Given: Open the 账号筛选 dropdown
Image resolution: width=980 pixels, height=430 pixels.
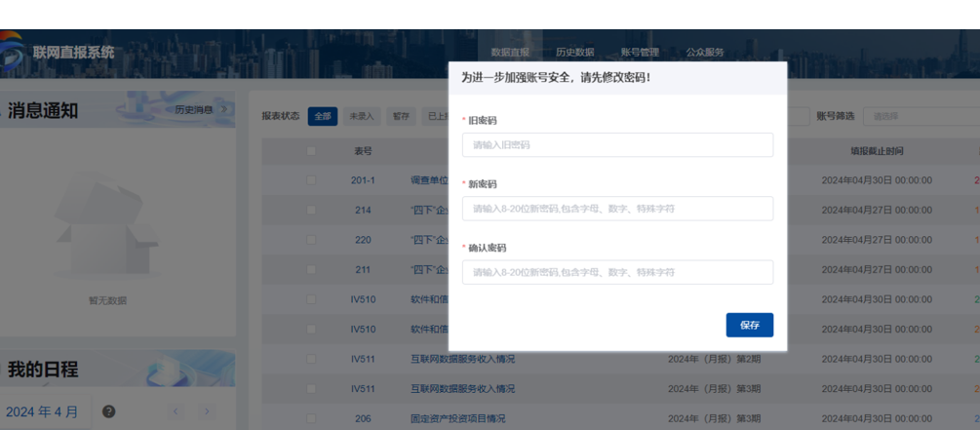Looking at the screenshot, I should 920,116.
